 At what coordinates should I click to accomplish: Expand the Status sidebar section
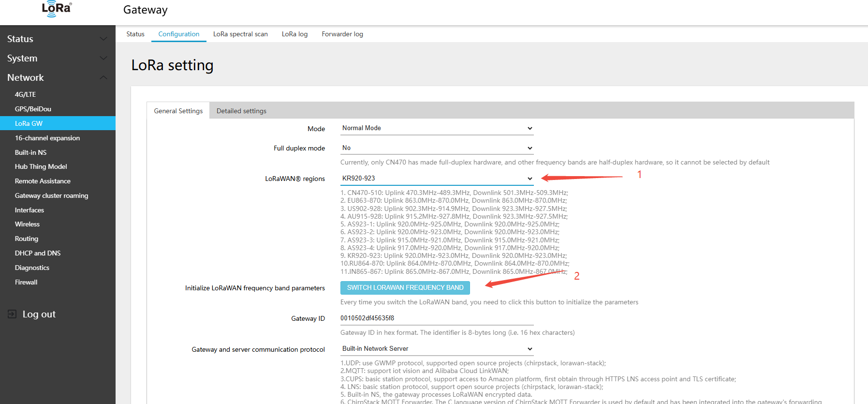[x=58, y=39]
